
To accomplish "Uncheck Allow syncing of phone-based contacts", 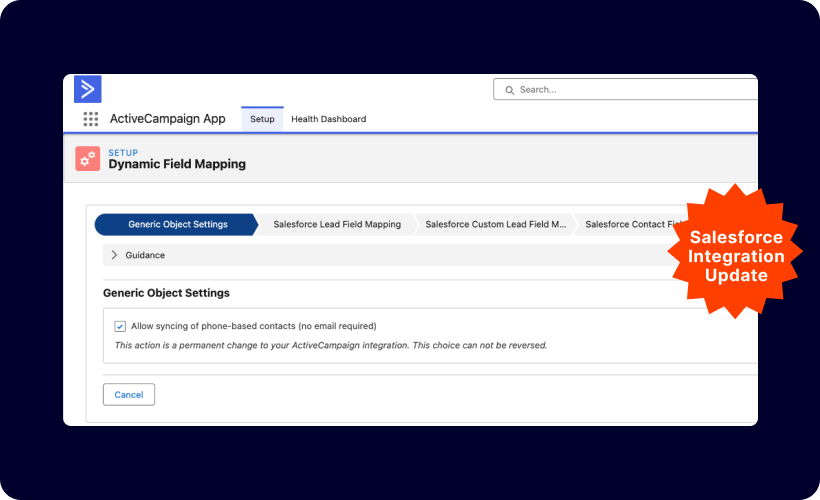I will click(x=120, y=326).
